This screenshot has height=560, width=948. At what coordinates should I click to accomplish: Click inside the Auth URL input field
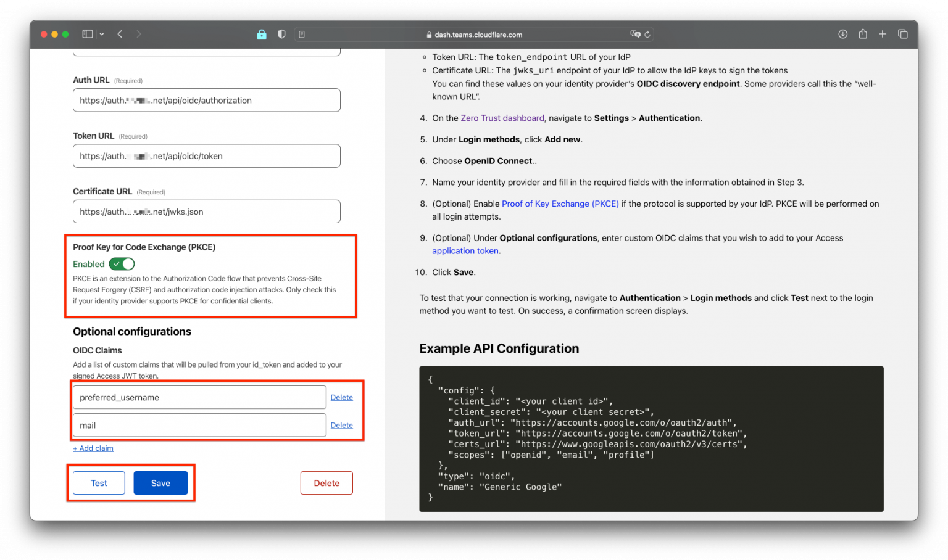206,100
